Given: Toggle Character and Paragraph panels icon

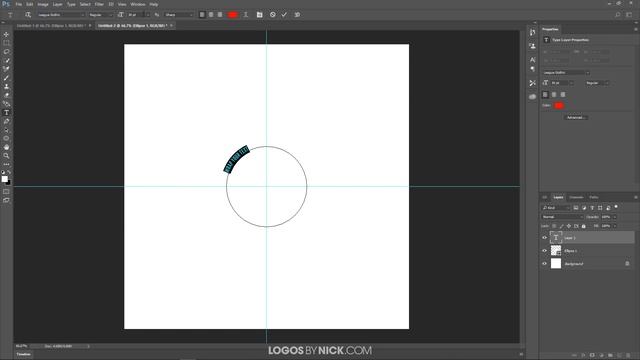Looking at the screenshot, I should click(x=260, y=15).
